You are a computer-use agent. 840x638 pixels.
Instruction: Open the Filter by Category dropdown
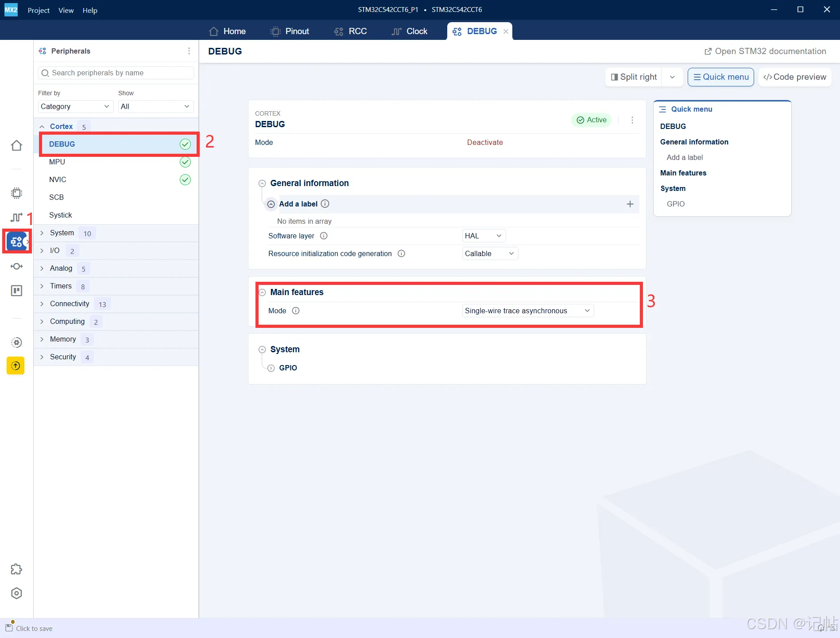coord(75,106)
